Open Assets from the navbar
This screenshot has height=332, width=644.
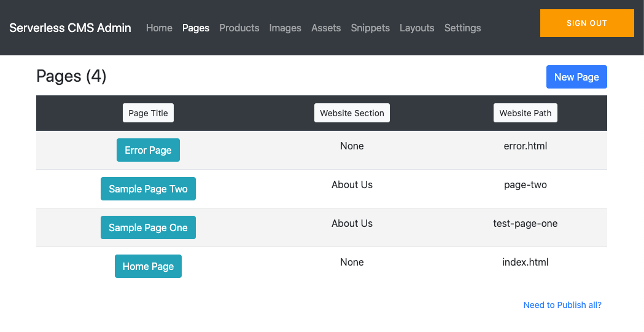coord(326,28)
